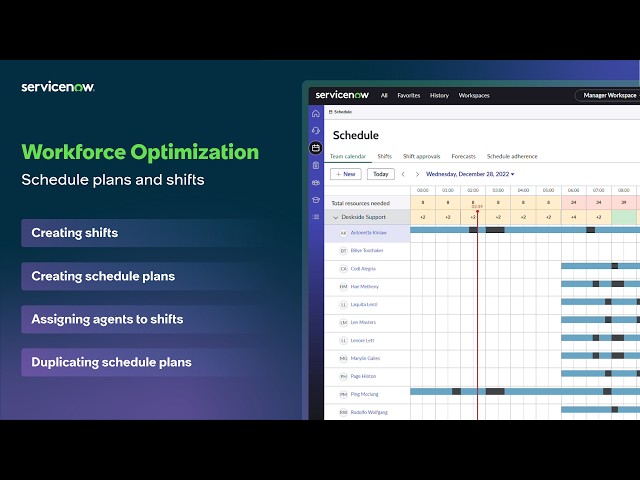This screenshot has width=640, height=480.
Task: Click the + New button
Action: point(345,174)
